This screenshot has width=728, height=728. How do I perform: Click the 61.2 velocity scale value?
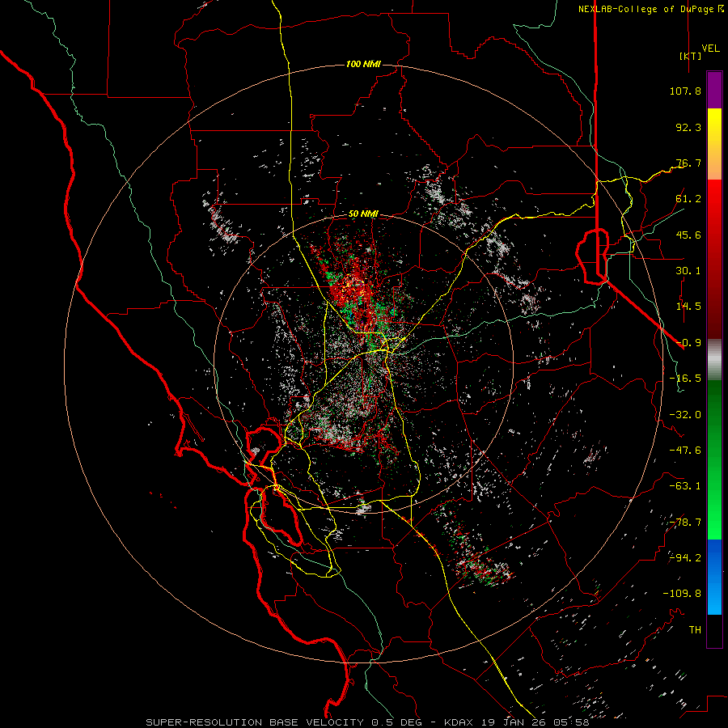[688, 199]
